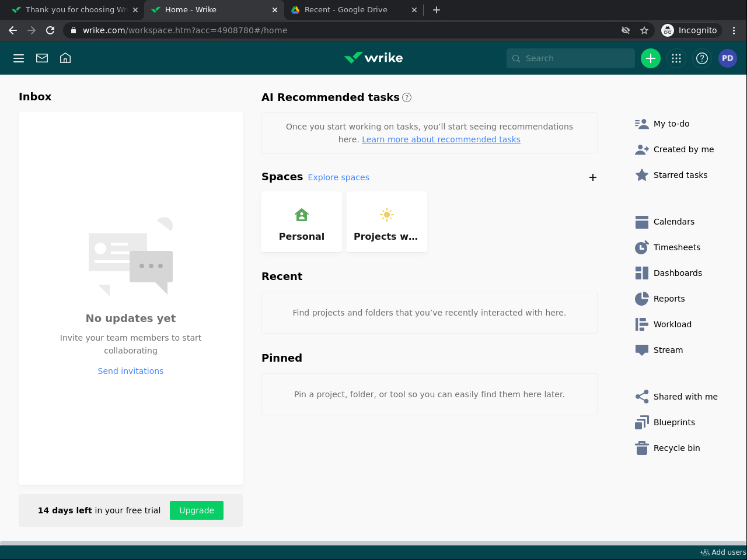Click into the Search field

point(571,58)
